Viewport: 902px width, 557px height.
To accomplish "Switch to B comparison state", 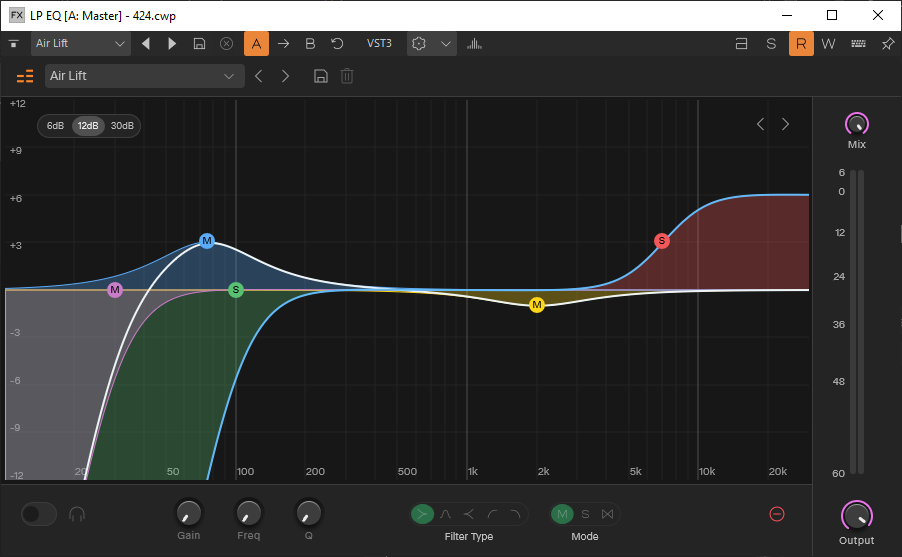I will [x=310, y=44].
